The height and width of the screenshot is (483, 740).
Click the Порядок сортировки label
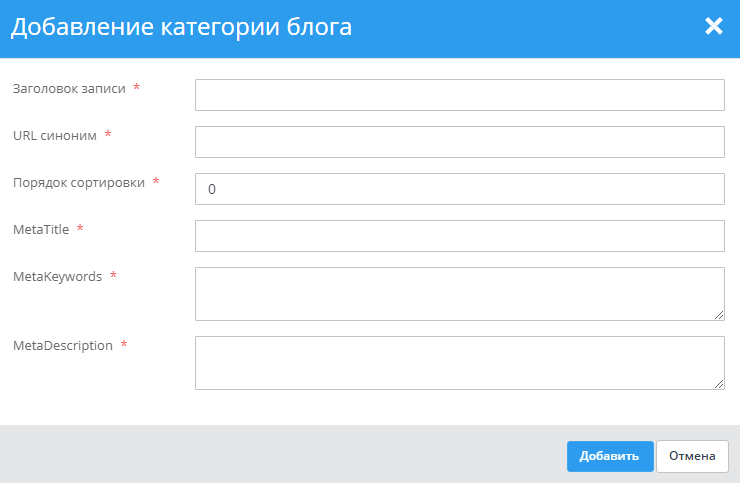(79, 183)
